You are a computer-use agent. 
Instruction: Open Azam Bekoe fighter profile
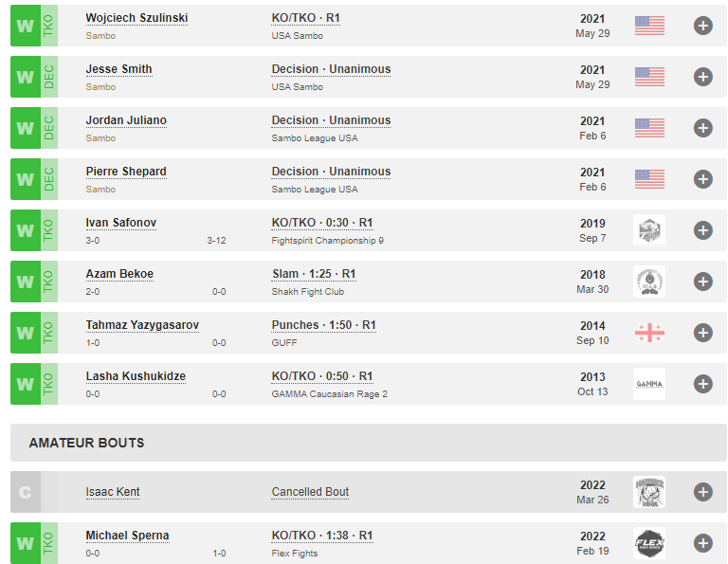[119, 274]
